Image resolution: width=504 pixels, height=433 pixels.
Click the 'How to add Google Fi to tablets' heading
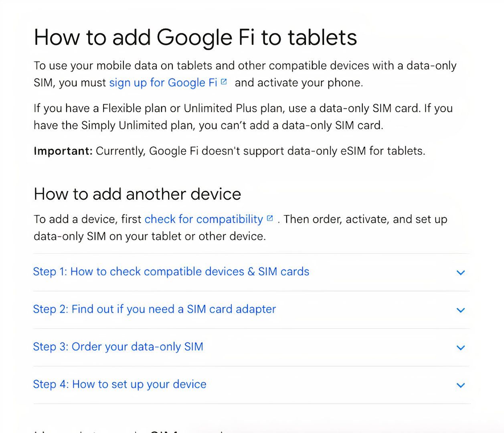point(195,37)
